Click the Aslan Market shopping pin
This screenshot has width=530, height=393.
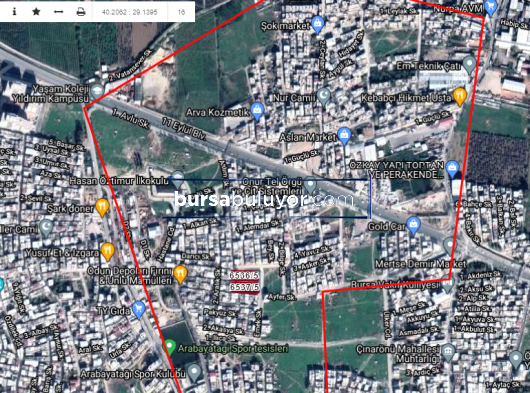pos(344,136)
